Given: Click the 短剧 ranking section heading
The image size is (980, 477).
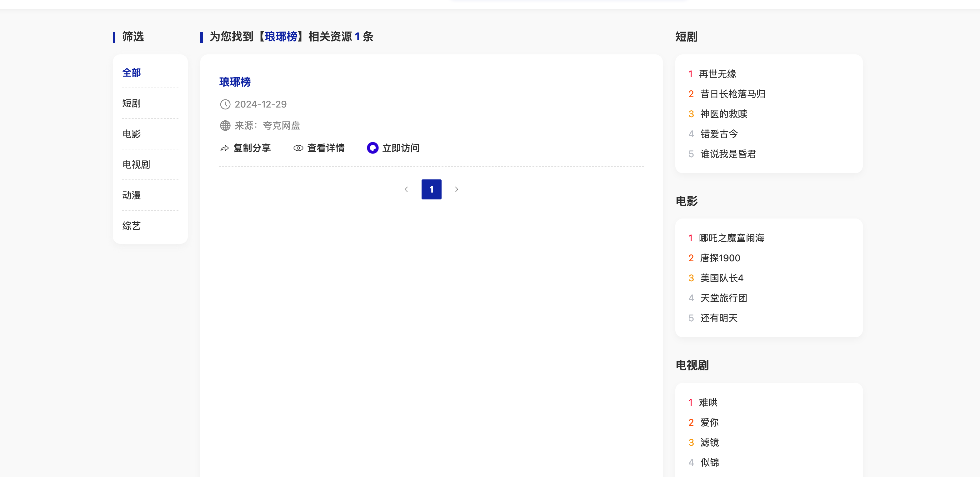Looking at the screenshot, I should [686, 37].
